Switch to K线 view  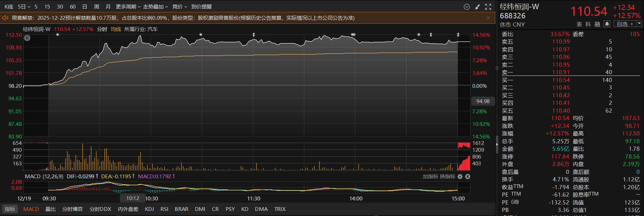pos(9,7)
